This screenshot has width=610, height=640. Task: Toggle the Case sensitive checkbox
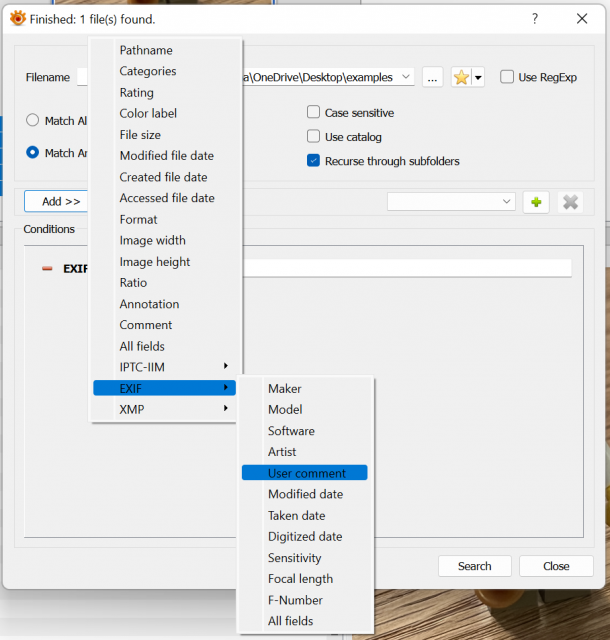(x=313, y=112)
